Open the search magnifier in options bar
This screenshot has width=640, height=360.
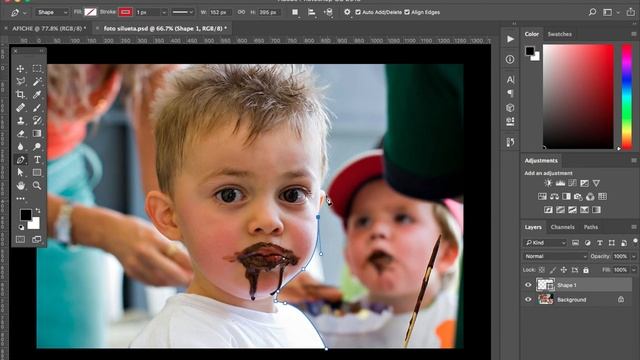pos(592,12)
